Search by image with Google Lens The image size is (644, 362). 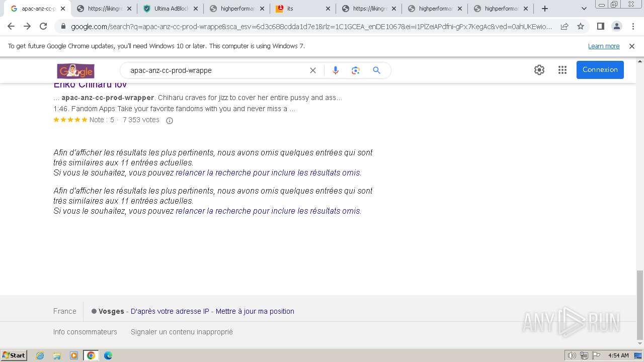[356, 70]
